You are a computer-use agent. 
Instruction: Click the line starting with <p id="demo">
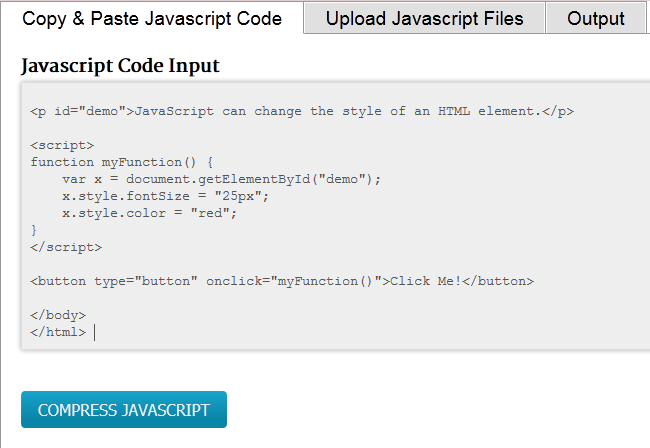click(302, 111)
